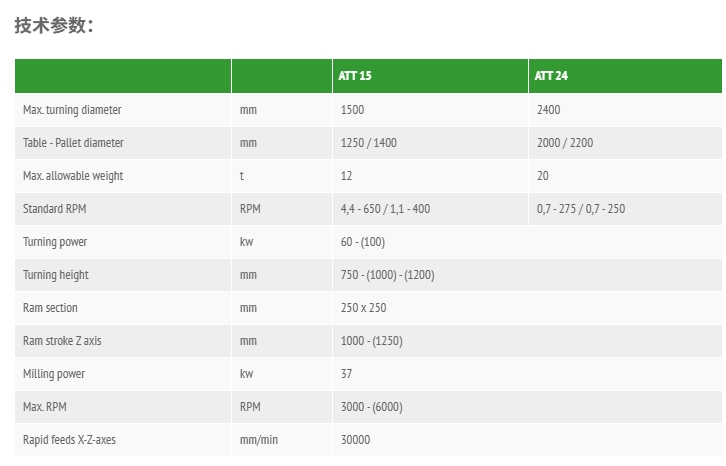Select the Table - Pallet diameter label
This screenshot has height=466, width=726.
click(73, 143)
